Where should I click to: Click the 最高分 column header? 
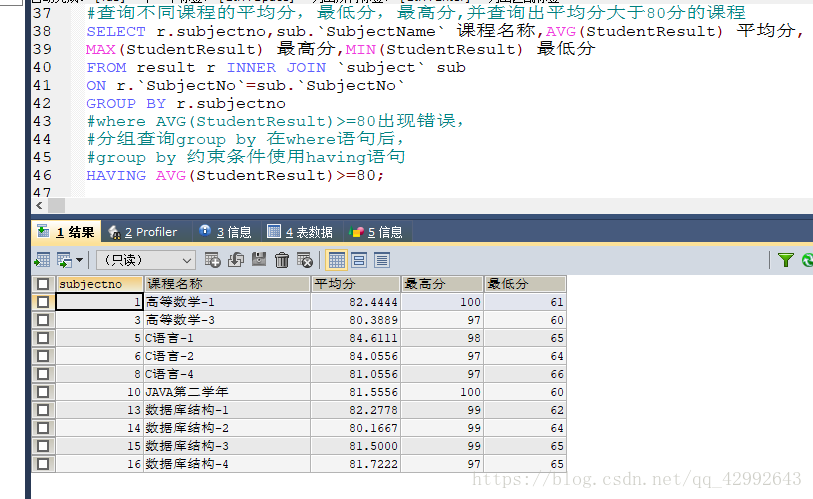coord(442,284)
